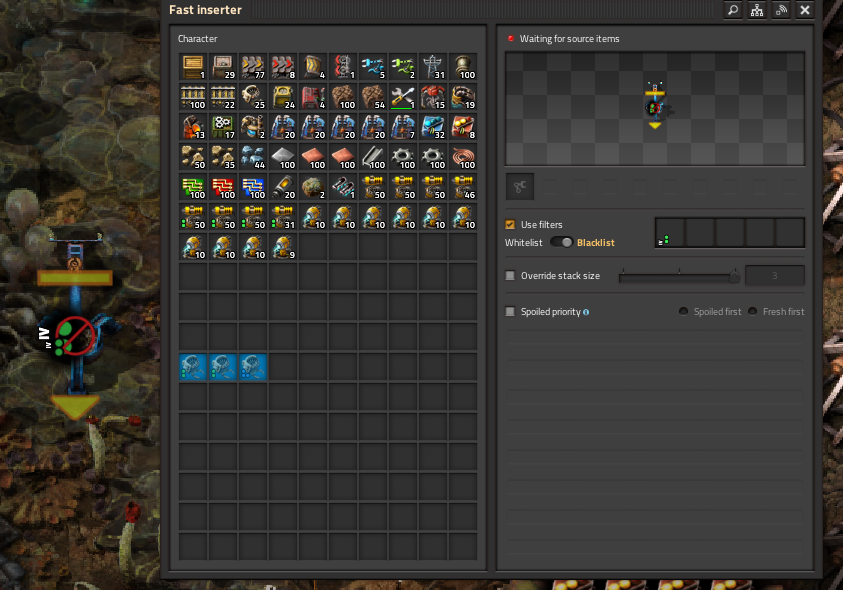Select the yellow ammo stack of 46

(x=464, y=188)
